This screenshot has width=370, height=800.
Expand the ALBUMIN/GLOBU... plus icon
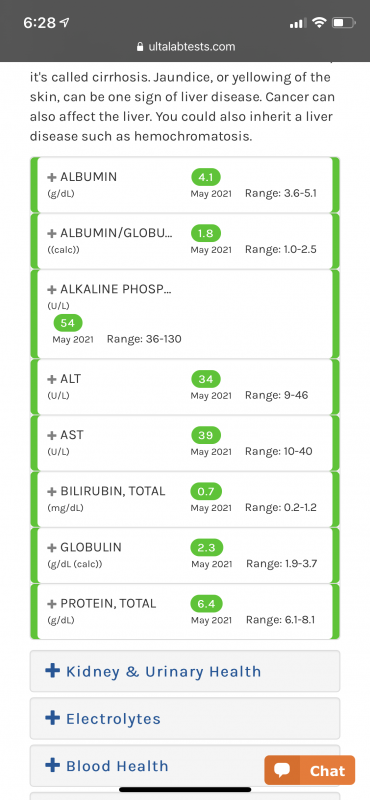[52, 233]
